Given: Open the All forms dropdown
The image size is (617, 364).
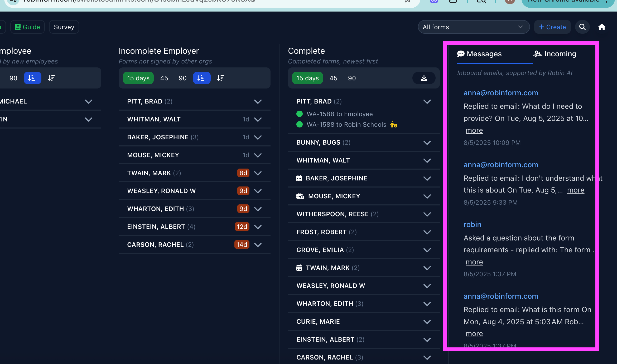Looking at the screenshot, I should click(474, 27).
